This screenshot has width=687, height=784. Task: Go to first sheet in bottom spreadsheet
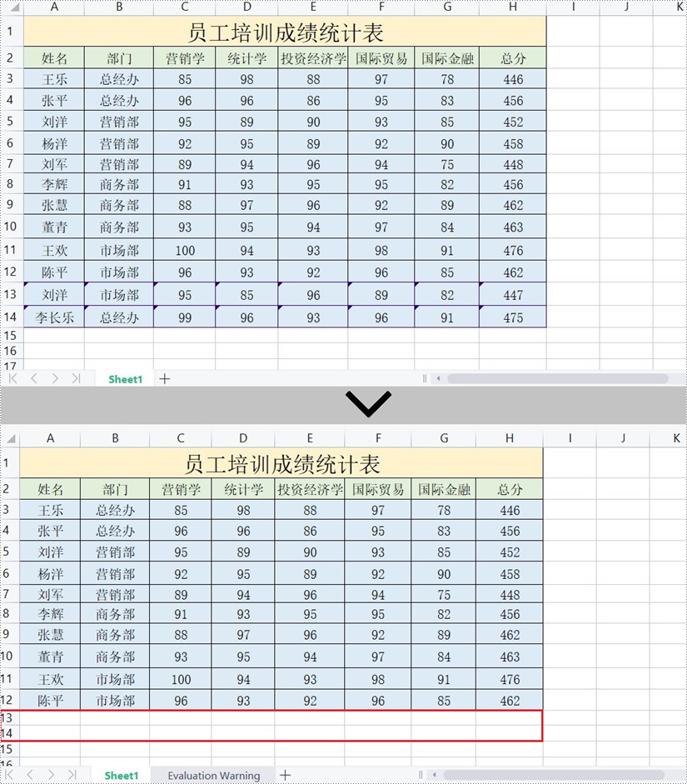9,775
